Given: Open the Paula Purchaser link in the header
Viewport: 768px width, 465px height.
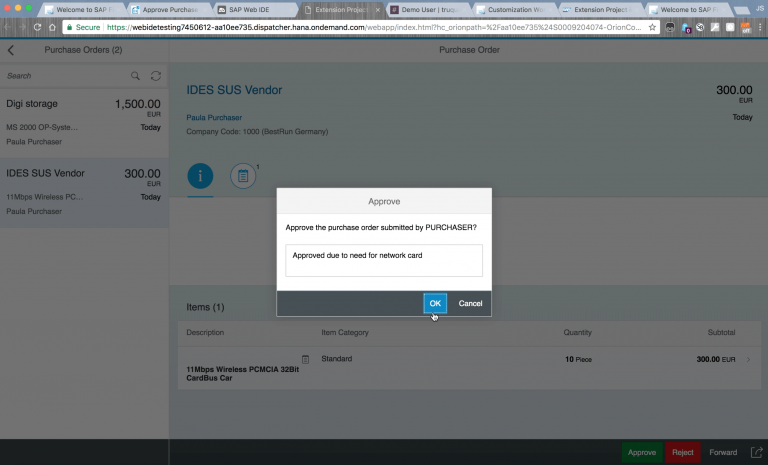Looking at the screenshot, I should pyautogui.click(x=214, y=118).
